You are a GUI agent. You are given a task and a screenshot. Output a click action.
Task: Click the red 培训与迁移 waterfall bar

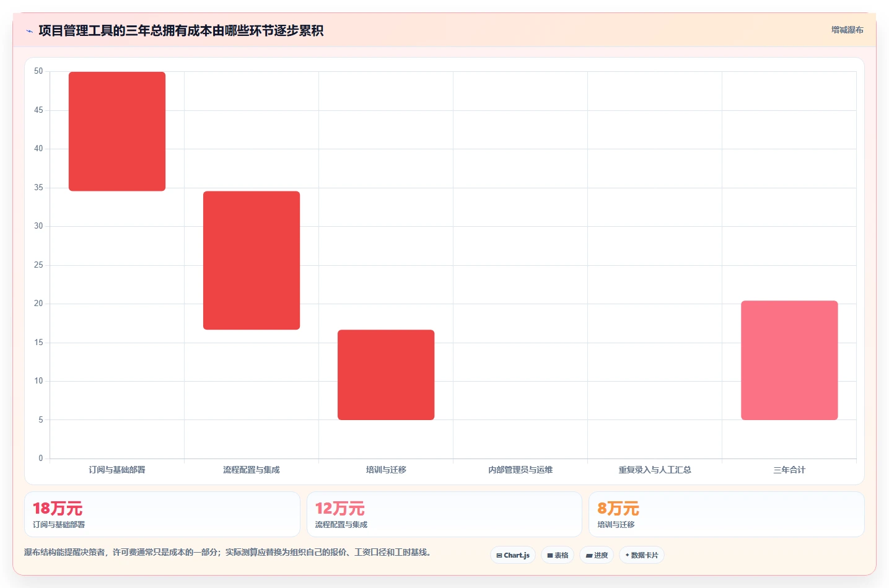click(386, 375)
